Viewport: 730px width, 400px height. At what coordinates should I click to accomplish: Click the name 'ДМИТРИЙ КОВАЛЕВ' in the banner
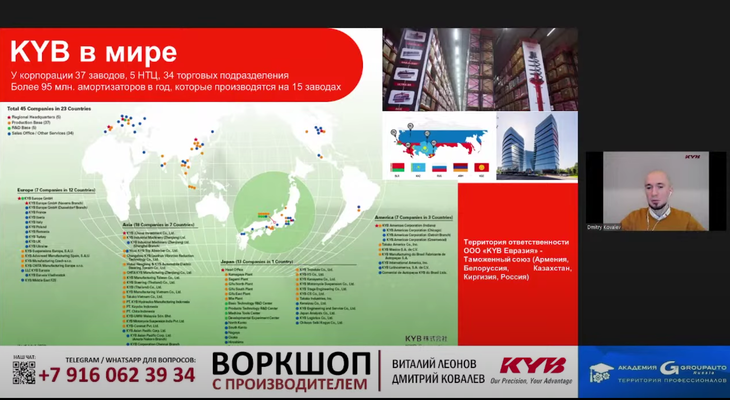click(438, 379)
